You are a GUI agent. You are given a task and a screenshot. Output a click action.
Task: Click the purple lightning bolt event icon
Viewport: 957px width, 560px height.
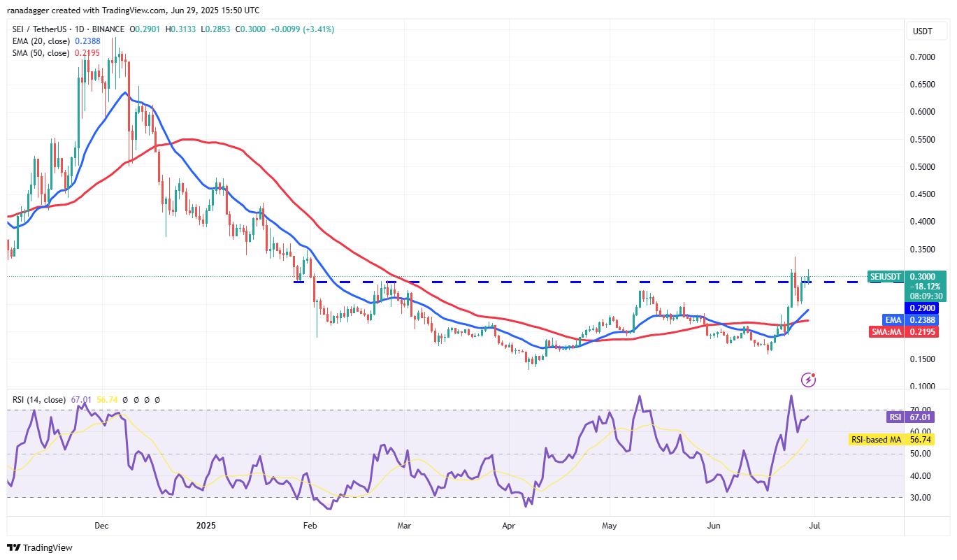pos(809,380)
